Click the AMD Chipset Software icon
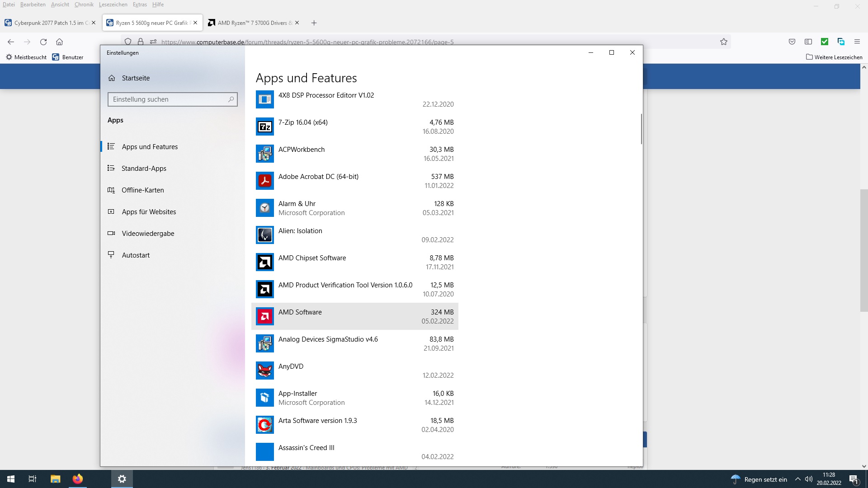The width and height of the screenshot is (868, 488). coord(264,263)
